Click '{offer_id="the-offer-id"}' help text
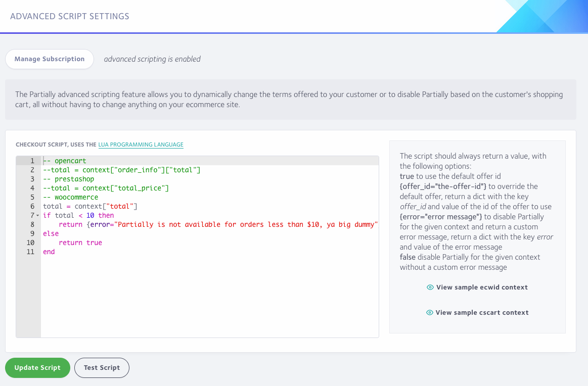Viewport: 588px width, 386px height. click(443, 186)
